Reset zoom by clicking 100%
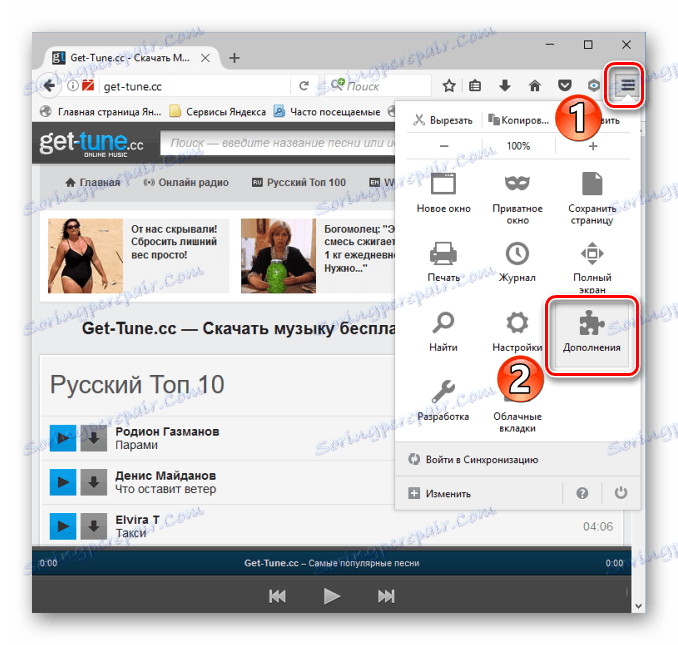The height and width of the screenshot is (645, 678). 518,146
